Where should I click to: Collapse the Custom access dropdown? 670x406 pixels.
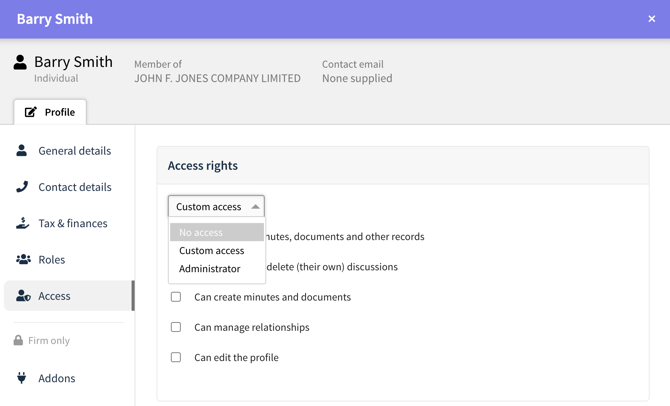(216, 206)
